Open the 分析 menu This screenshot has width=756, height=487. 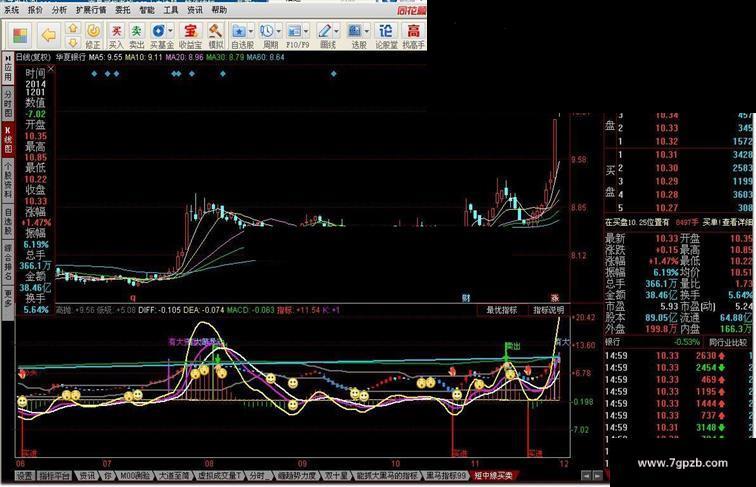coord(59,10)
